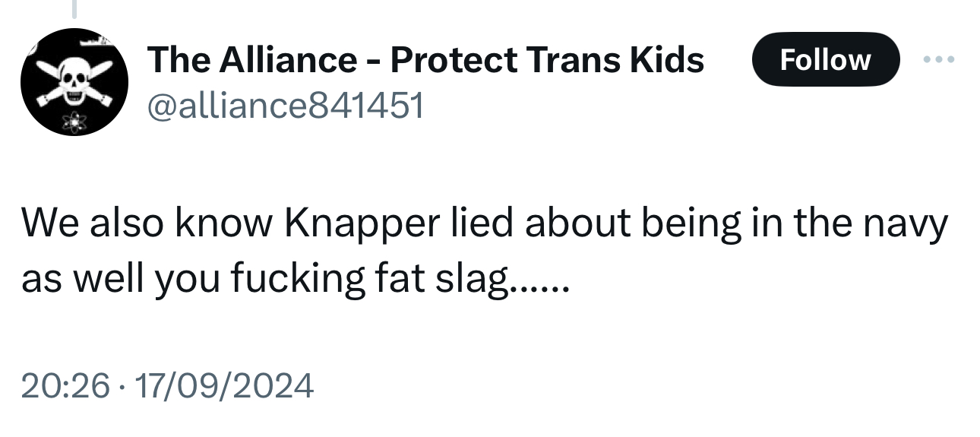Open The Alliance - Protect Trans Kids profile
The width and height of the screenshot is (980, 437).
pos(425,59)
